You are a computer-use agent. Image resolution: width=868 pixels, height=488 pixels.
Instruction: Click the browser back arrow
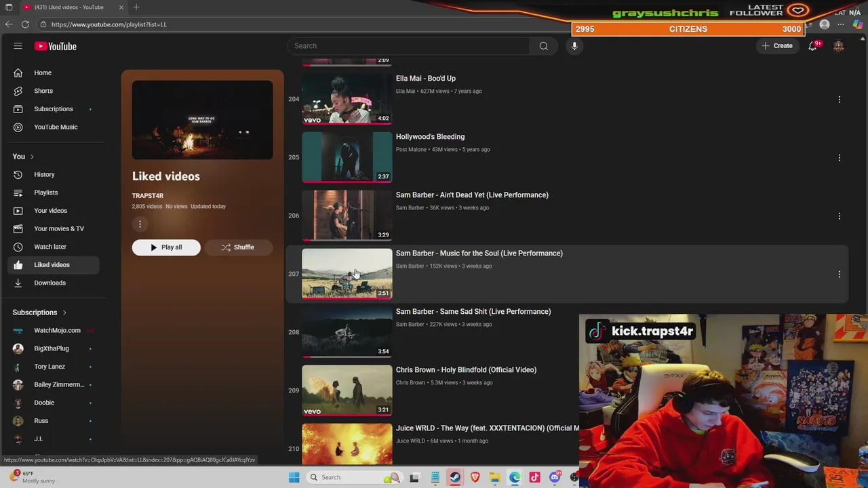pyautogui.click(x=9, y=24)
